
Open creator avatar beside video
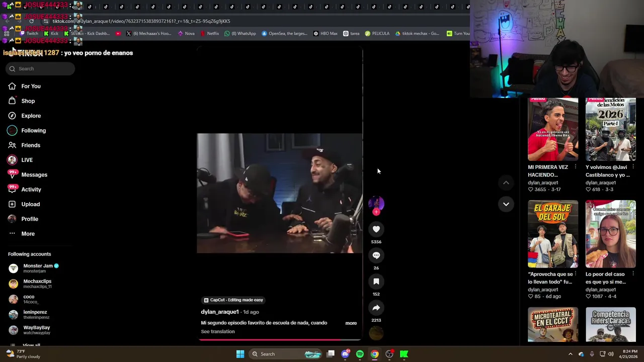tap(376, 203)
